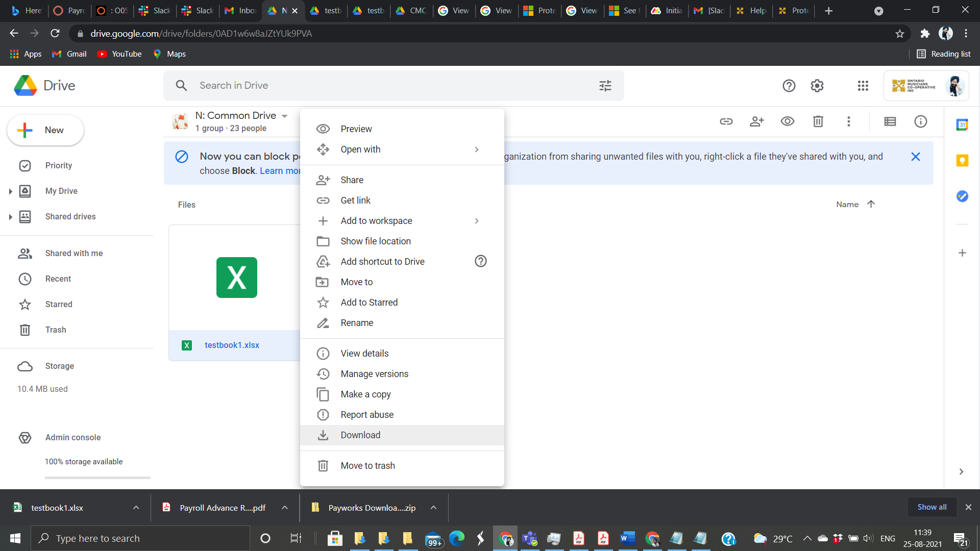Click Preview eye icon in Drive toolbar
The width and height of the screenshot is (980, 551).
pos(788,121)
